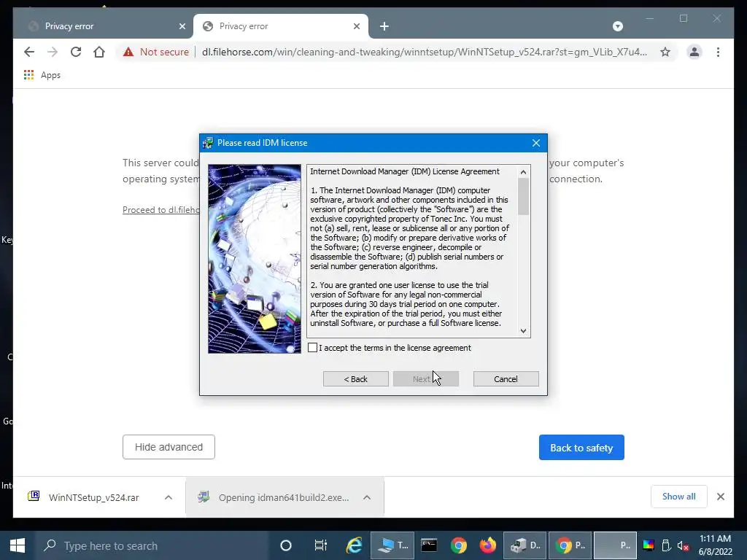Viewport: 747px width, 560px height.
Task: Click the USB device tray icon
Action: pos(666,545)
